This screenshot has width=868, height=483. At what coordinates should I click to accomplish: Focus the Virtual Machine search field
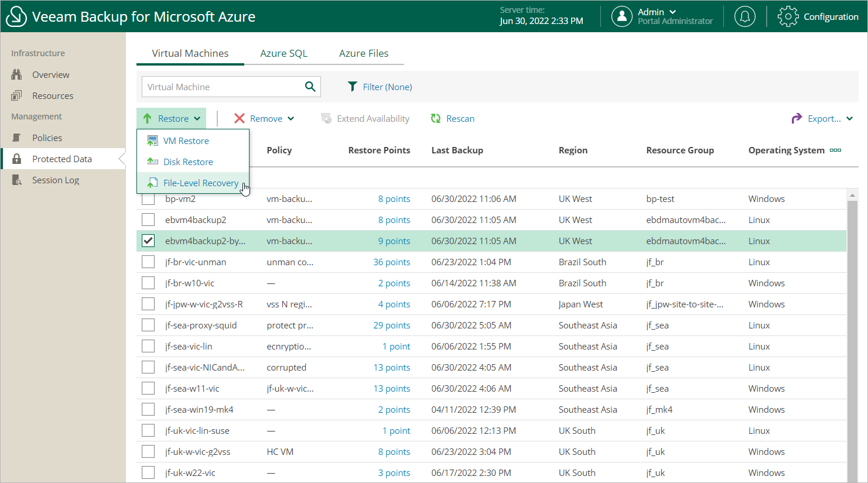point(221,87)
